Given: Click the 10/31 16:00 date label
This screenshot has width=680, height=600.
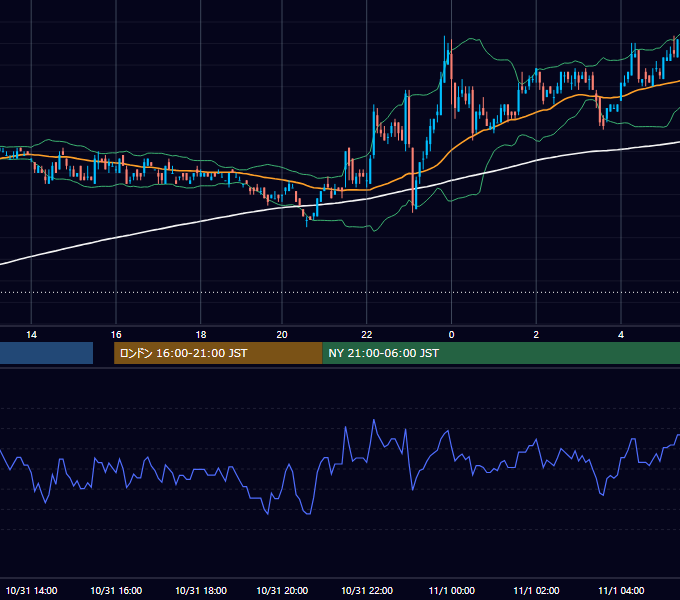Looking at the screenshot, I should click(116, 590).
